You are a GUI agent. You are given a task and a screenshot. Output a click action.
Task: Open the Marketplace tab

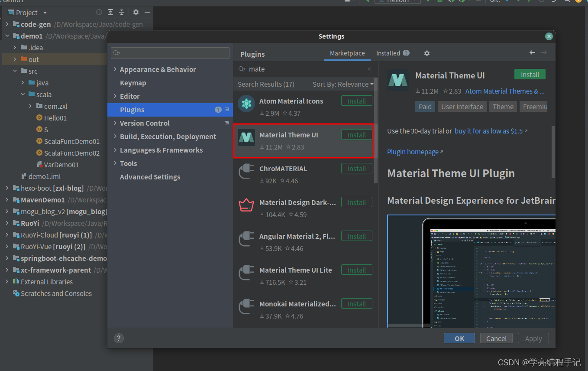pos(347,53)
